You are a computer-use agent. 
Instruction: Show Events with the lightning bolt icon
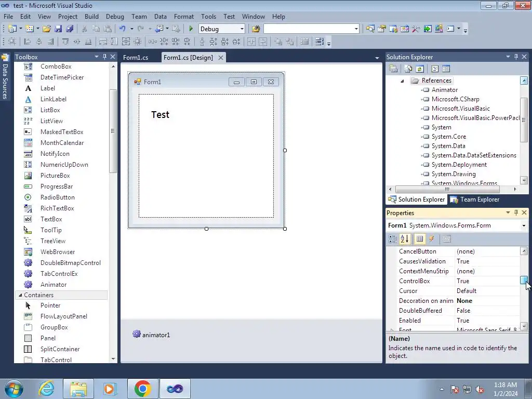click(x=432, y=239)
